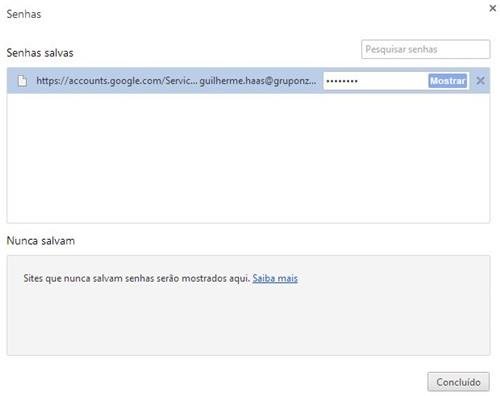
Task: Remove the saved Google password with the X
Action: (x=480, y=81)
